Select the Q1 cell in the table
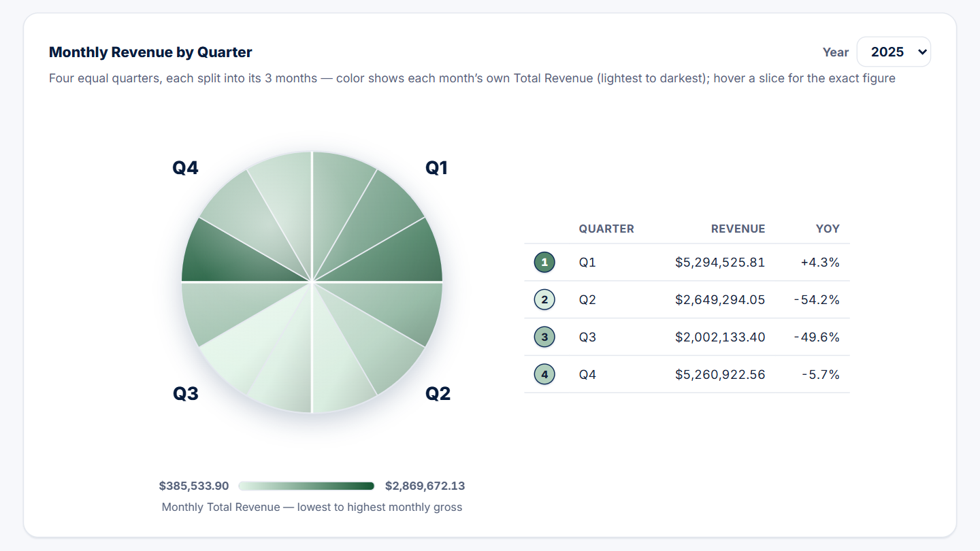Screen dimensions: 980x551 [587, 262]
